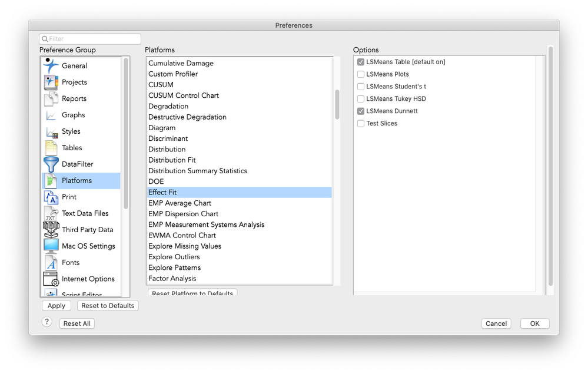588x373 pixels.
Task: Disable LSMeans Table default option
Action: click(x=361, y=62)
